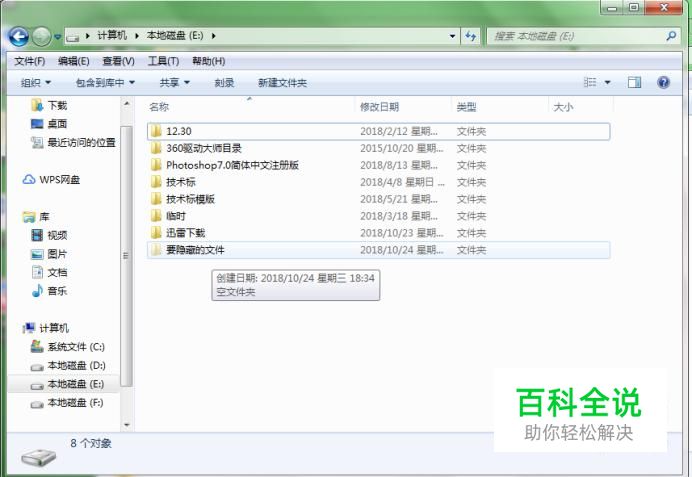Click the drive icon in the details pane
The height and width of the screenshot is (477, 692).
(x=39, y=457)
